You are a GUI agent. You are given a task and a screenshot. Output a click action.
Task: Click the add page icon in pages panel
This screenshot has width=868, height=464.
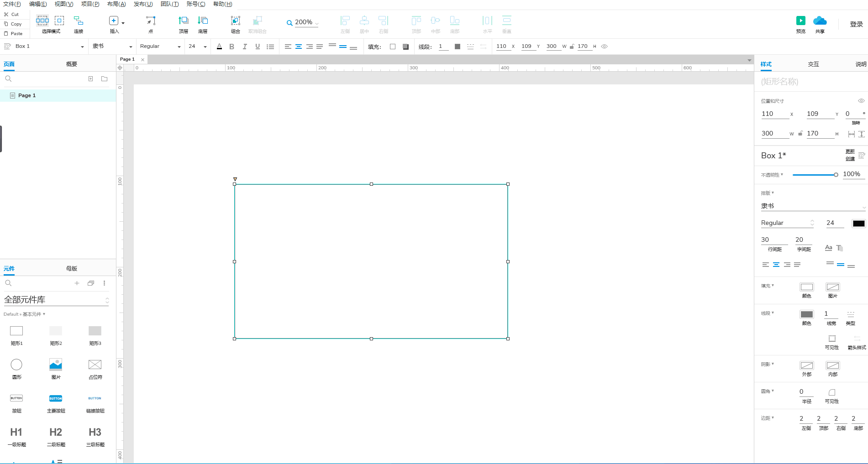click(x=90, y=79)
